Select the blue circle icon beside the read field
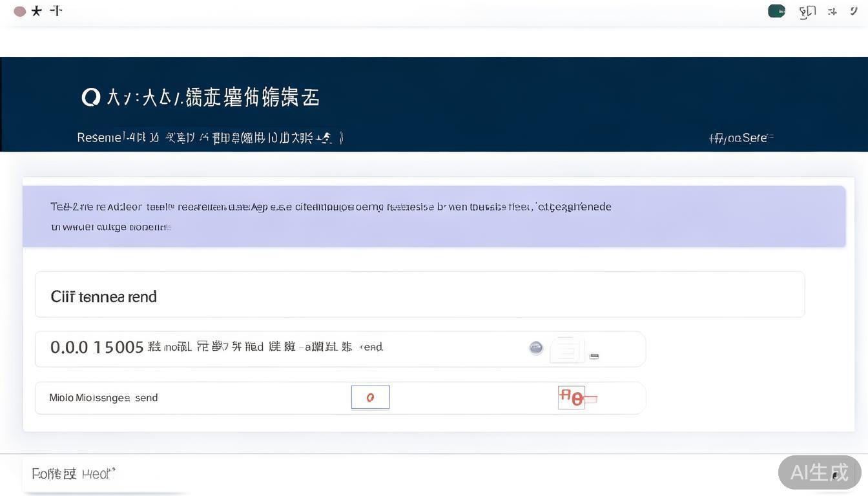This screenshot has height=496, width=868. tap(536, 347)
